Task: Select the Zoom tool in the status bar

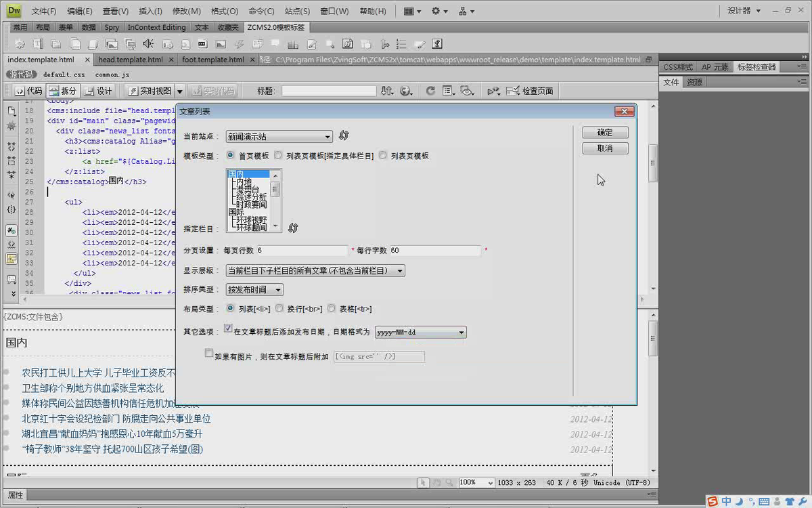Action: [x=449, y=482]
